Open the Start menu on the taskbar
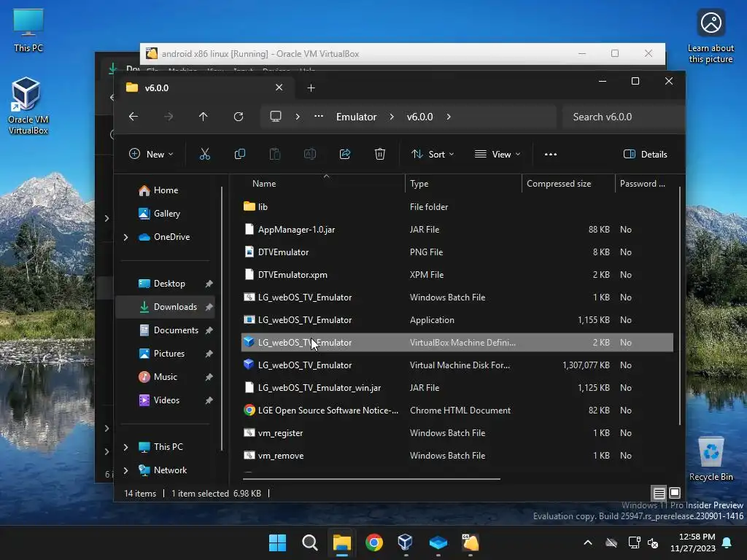Viewport: 747px width, 560px height. [x=277, y=542]
